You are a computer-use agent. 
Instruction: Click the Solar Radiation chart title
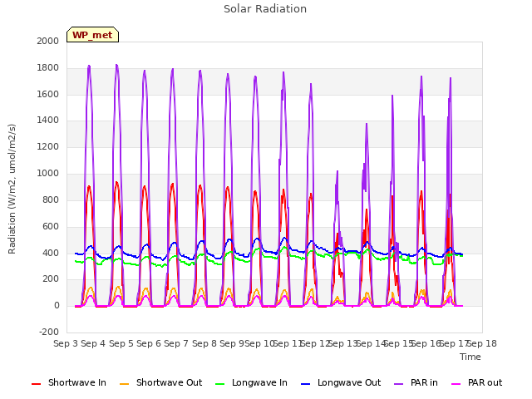point(265,9)
